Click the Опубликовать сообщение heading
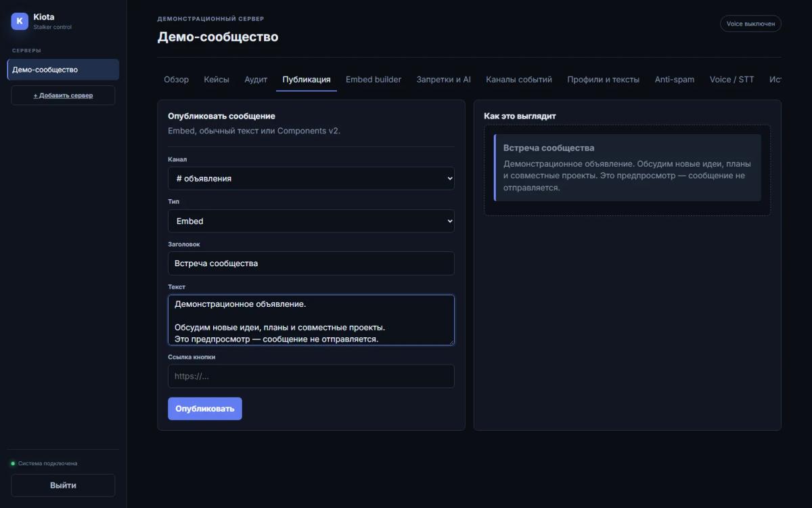 click(221, 116)
